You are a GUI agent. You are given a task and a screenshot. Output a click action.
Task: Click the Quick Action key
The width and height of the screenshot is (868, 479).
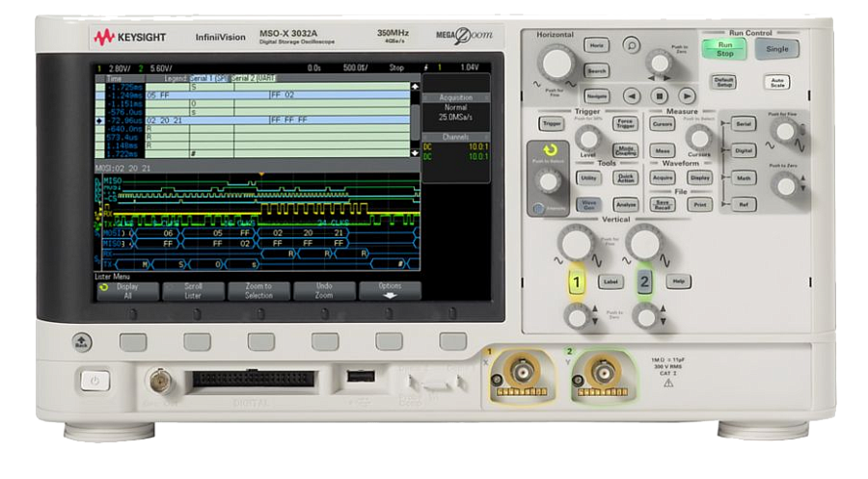point(626,178)
